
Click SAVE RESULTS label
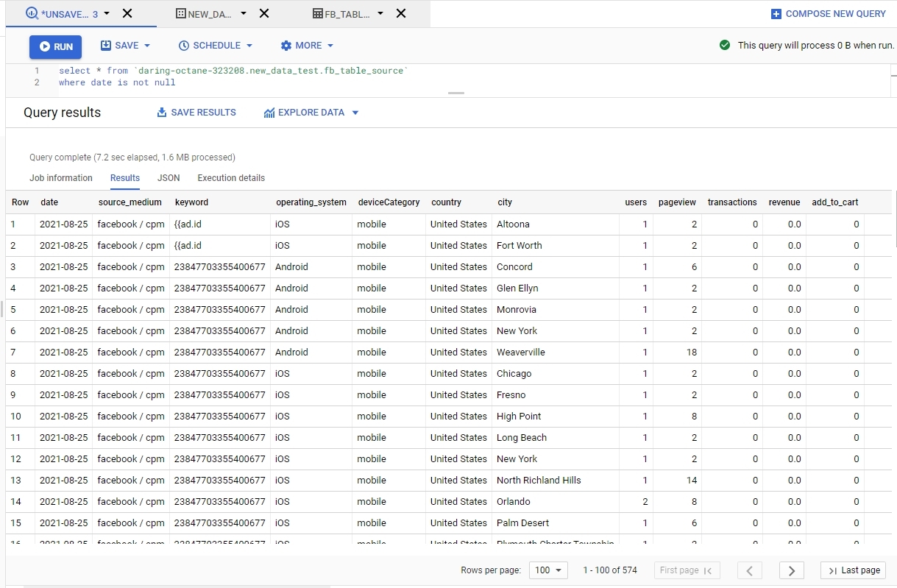(x=203, y=113)
